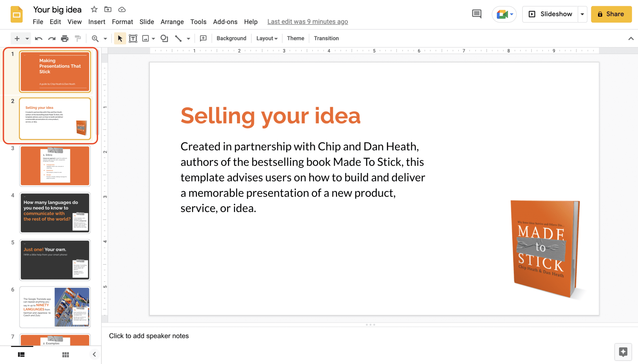This screenshot has width=638, height=364.
Task: Open the View menu
Action: [75, 22]
